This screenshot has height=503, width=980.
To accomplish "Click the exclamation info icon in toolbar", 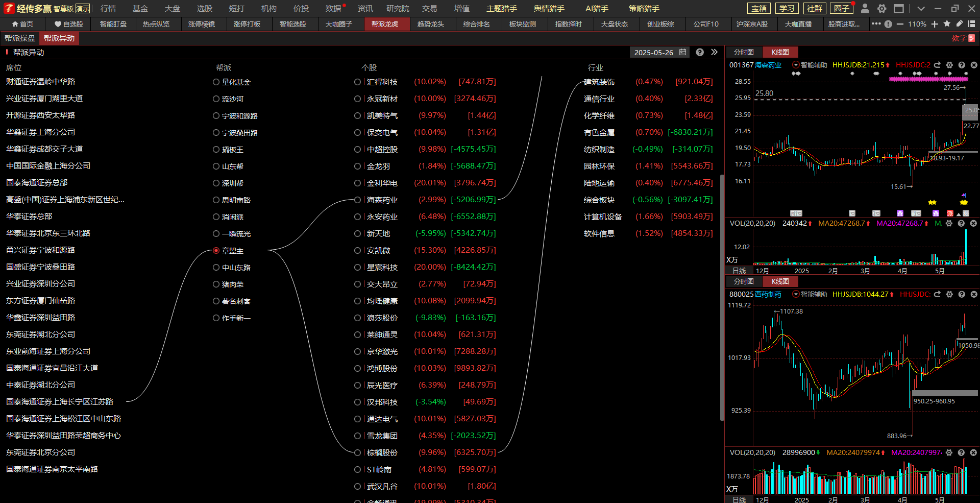I will coord(888,24).
